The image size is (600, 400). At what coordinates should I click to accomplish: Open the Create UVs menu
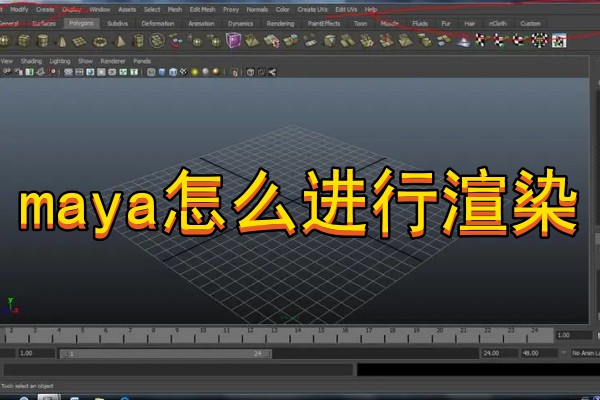click(313, 10)
